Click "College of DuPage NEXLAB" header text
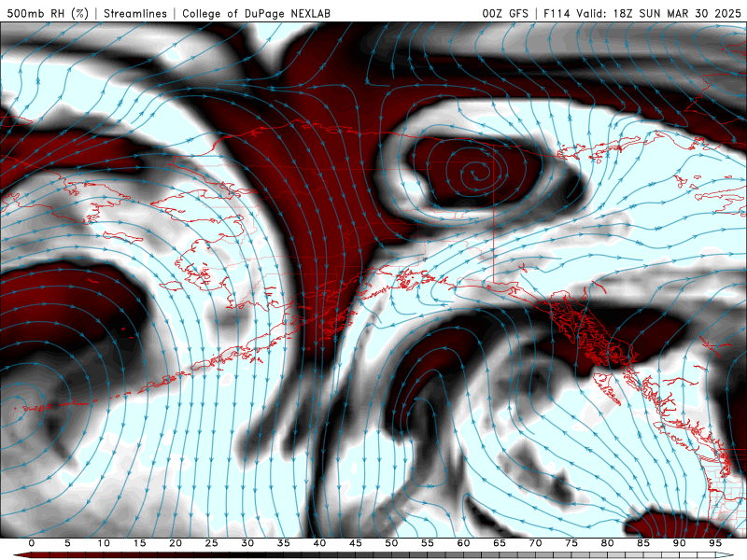747x560 pixels. (256, 13)
